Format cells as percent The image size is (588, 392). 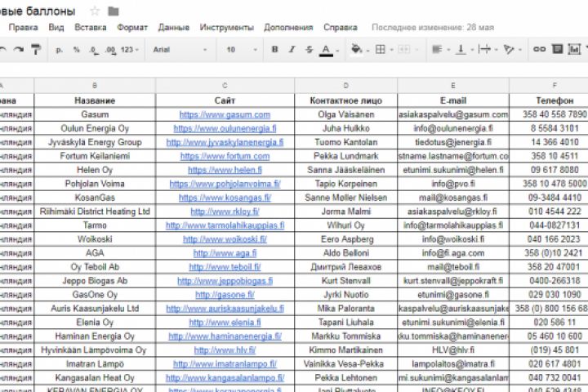point(77,50)
